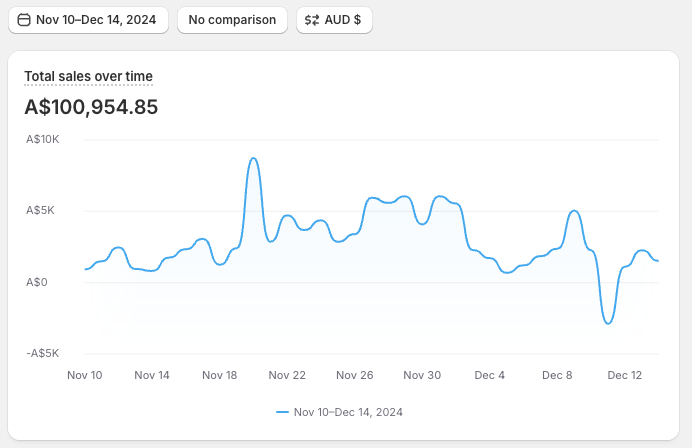Select the Nov 18 x-axis label

(219, 376)
